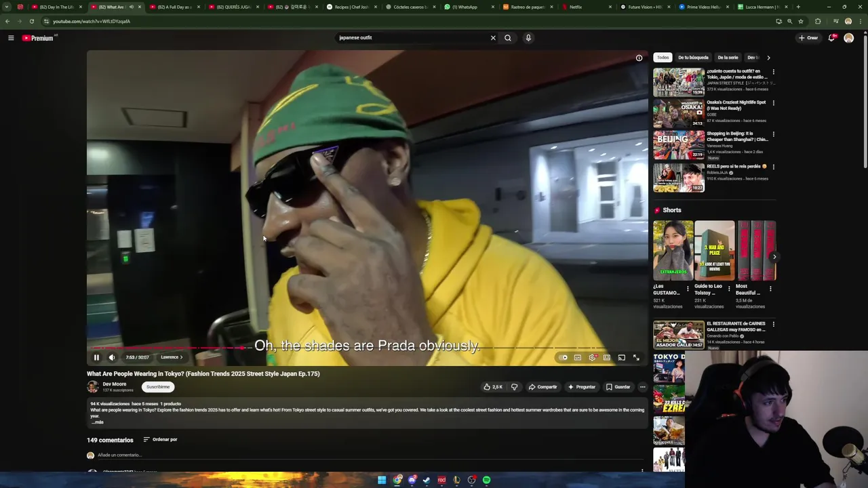Show next Shorts with arrow
Image resolution: width=868 pixels, height=488 pixels.
[774, 256]
